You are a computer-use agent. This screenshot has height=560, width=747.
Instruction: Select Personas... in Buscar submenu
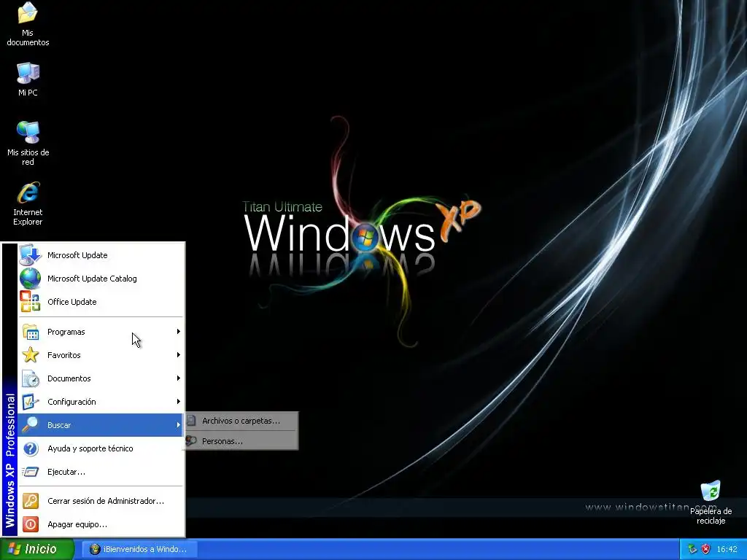(x=241, y=441)
